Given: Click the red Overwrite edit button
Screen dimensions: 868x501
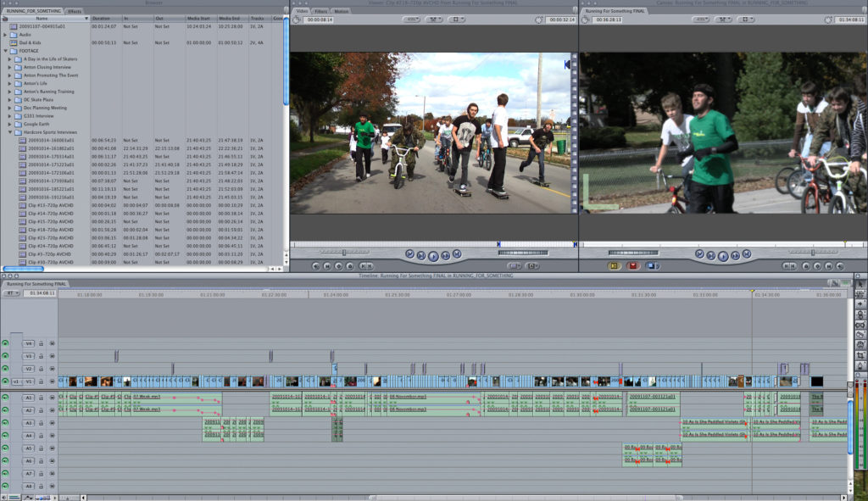Looking at the screenshot, I should (x=632, y=265).
